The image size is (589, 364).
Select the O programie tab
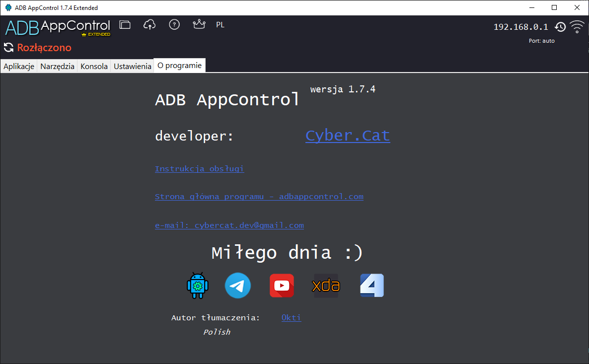[x=180, y=66]
